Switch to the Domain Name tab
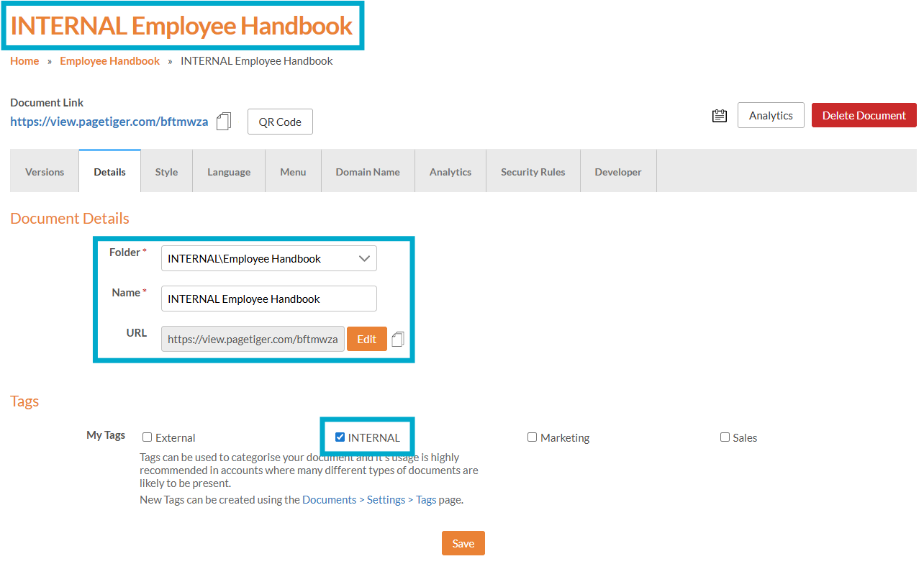Image resolution: width=924 pixels, height=564 pixels. 368,172
